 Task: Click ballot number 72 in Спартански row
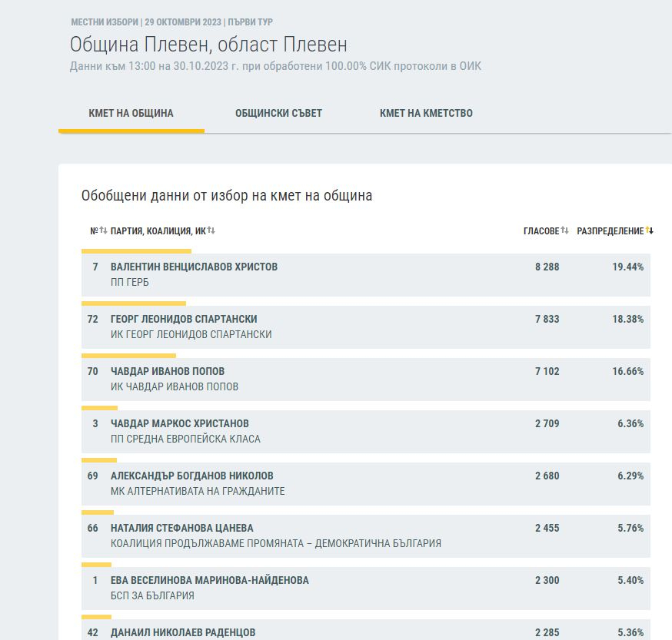point(93,319)
